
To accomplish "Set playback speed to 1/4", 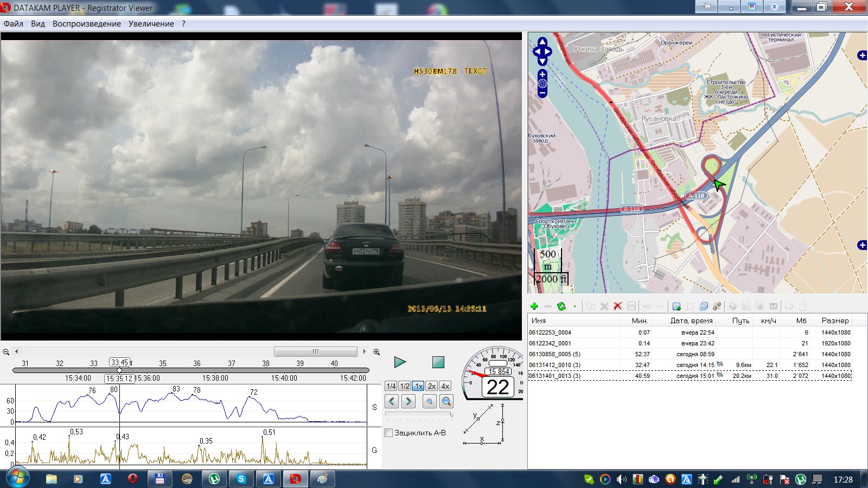I will [x=391, y=386].
